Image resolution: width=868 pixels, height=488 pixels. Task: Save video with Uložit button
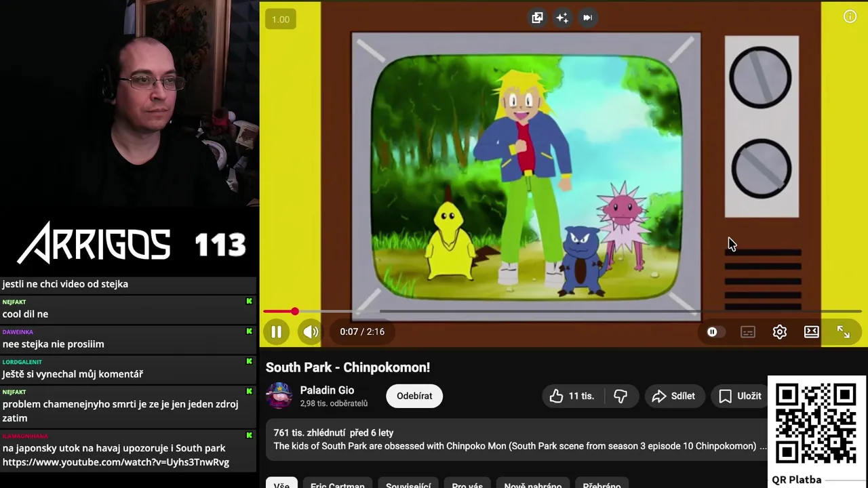click(740, 396)
